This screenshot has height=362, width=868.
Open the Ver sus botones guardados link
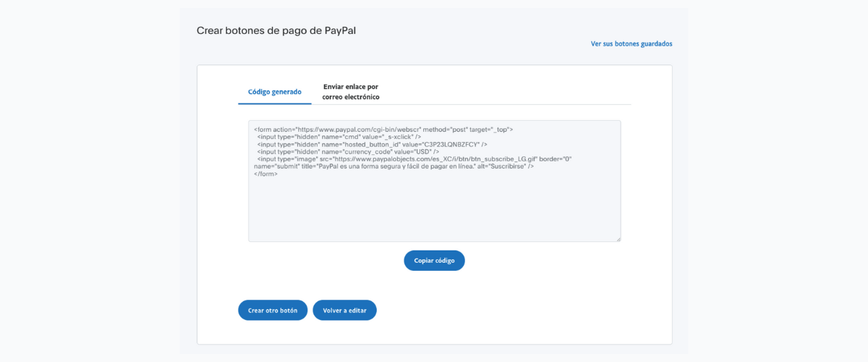click(x=631, y=43)
